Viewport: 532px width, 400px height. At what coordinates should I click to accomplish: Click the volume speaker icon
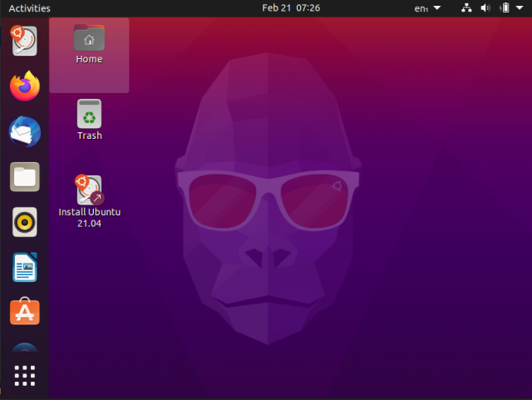click(485, 7)
